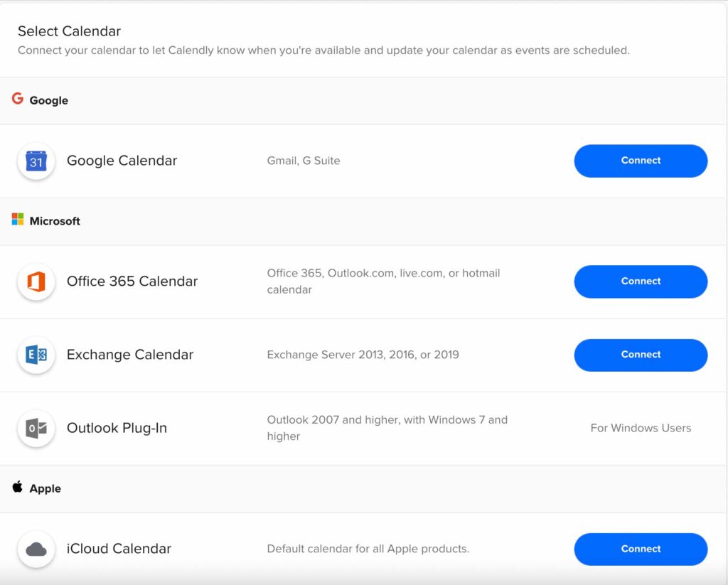Click the Gmail, G Suite description
Image resolution: width=728 pixels, height=585 pixels.
(304, 161)
